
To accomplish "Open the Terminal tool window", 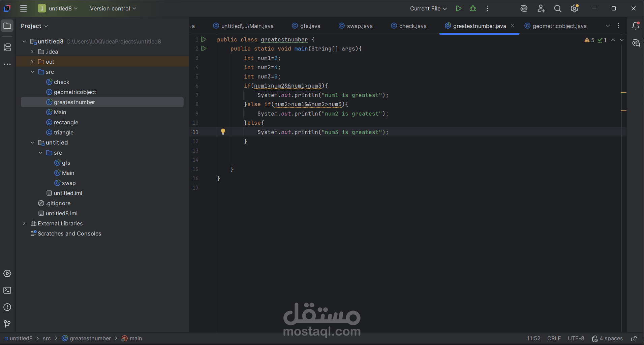I will (x=7, y=290).
